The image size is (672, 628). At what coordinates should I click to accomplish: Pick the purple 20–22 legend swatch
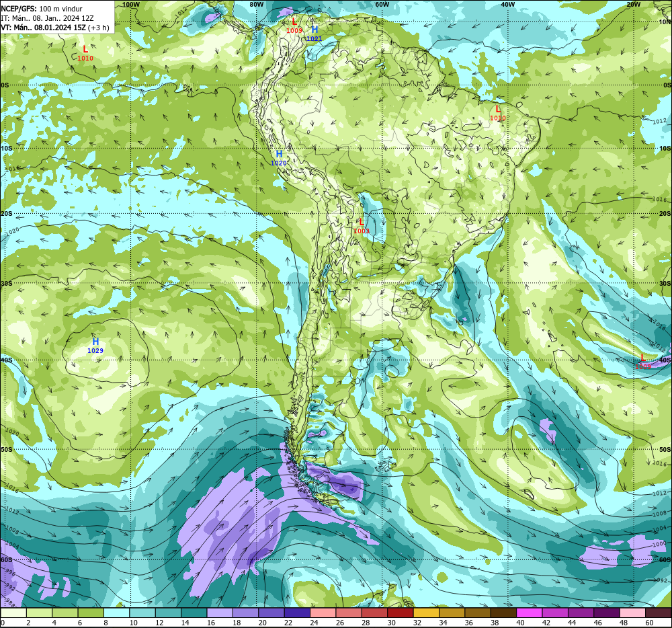[271, 613]
